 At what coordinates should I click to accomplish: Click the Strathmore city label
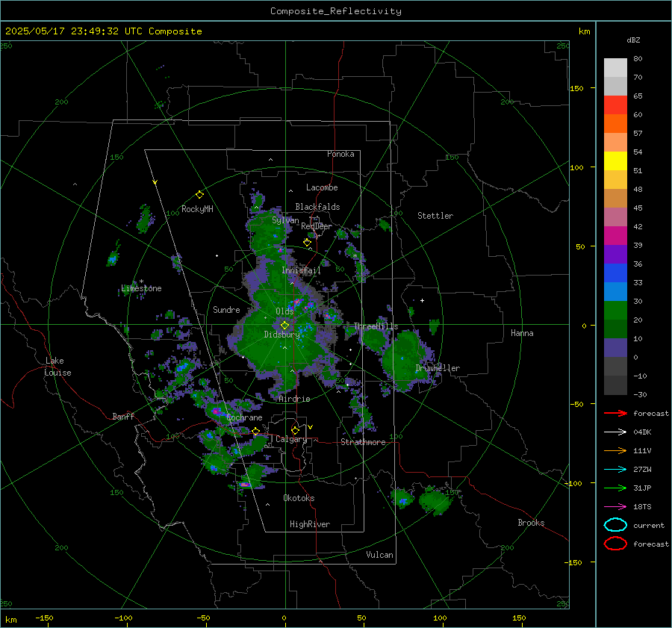(364, 442)
